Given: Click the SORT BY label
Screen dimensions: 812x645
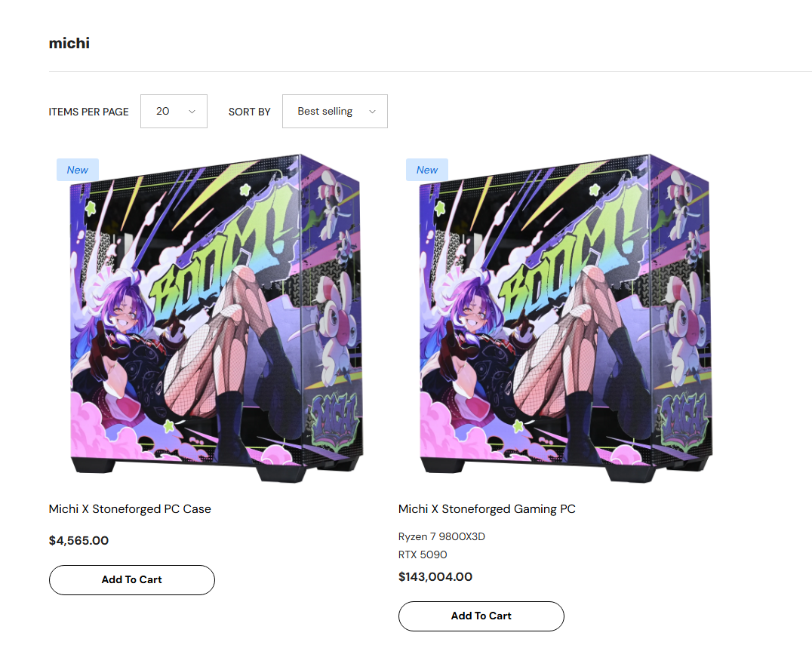Looking at the screenshot, I should tap(249, 112).
